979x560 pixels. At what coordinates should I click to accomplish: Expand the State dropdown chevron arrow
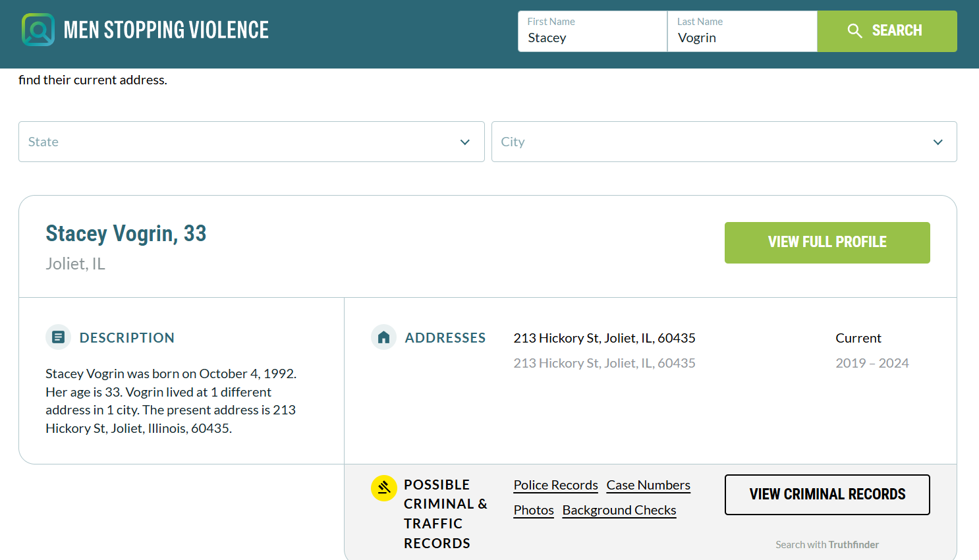tap(465, 142)
